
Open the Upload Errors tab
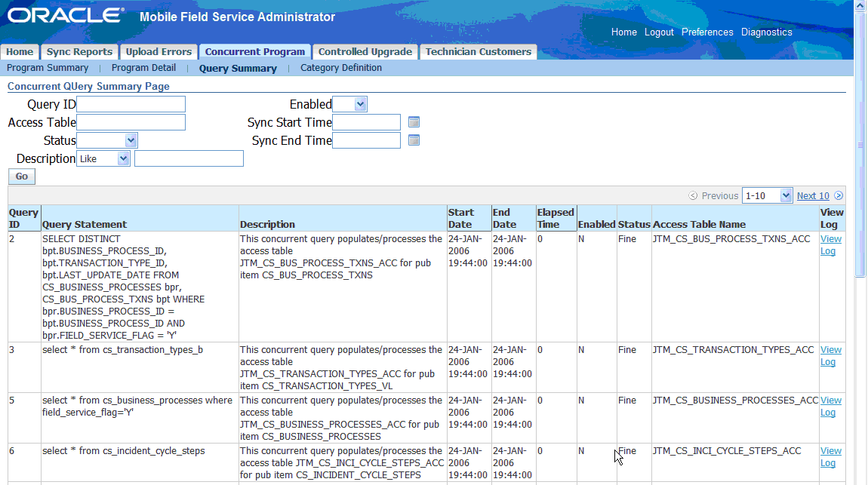[x=159, y=51]
